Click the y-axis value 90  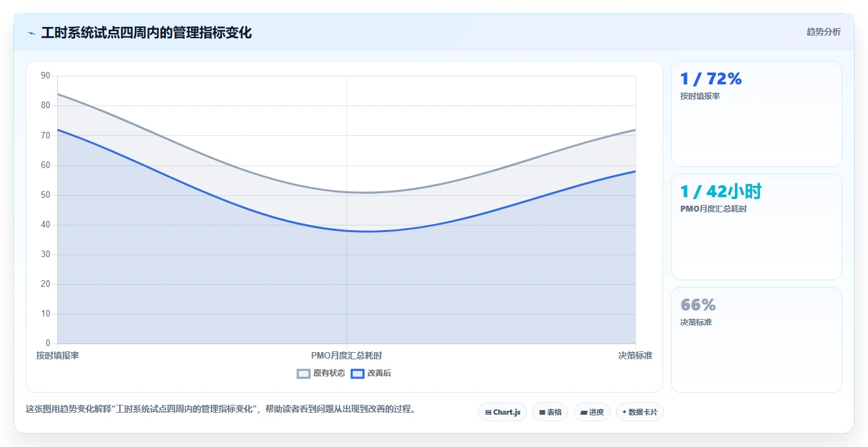[45, 76]
